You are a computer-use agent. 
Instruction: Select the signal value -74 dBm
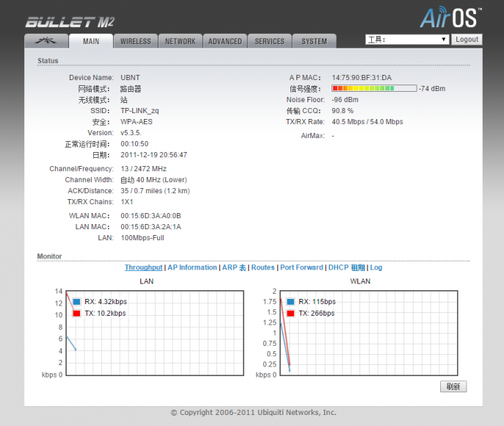[x=432, y=88]
